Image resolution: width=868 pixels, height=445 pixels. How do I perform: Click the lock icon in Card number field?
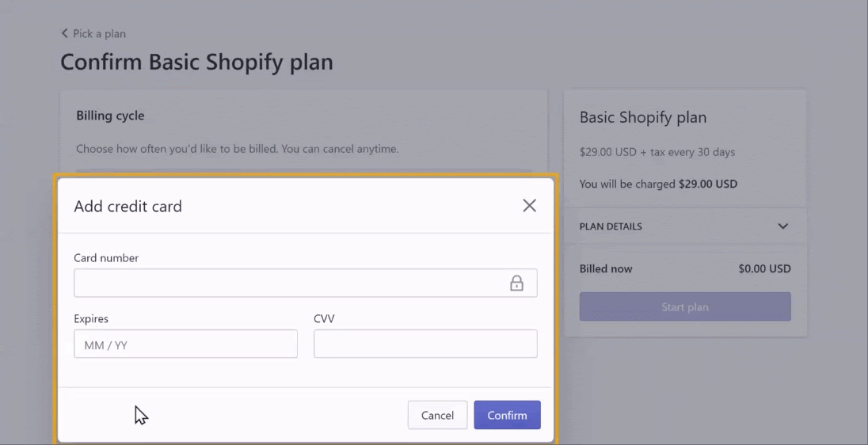tap(516, 283)
